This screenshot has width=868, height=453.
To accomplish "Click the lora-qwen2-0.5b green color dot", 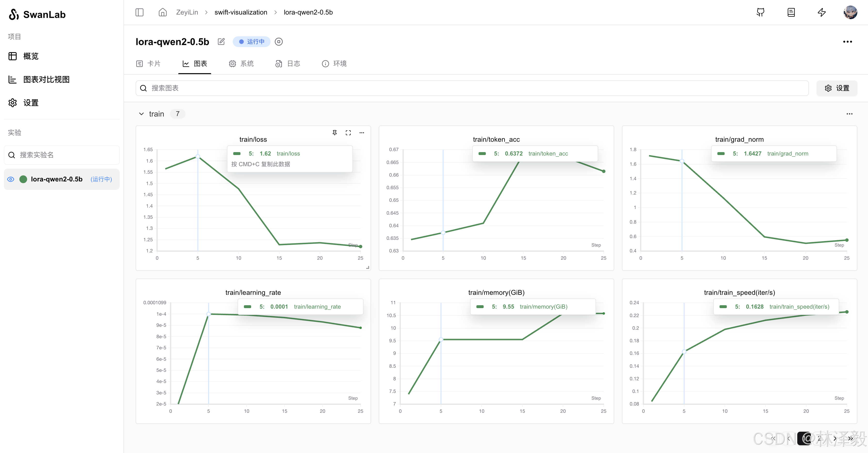I will (x=23, y=179).
